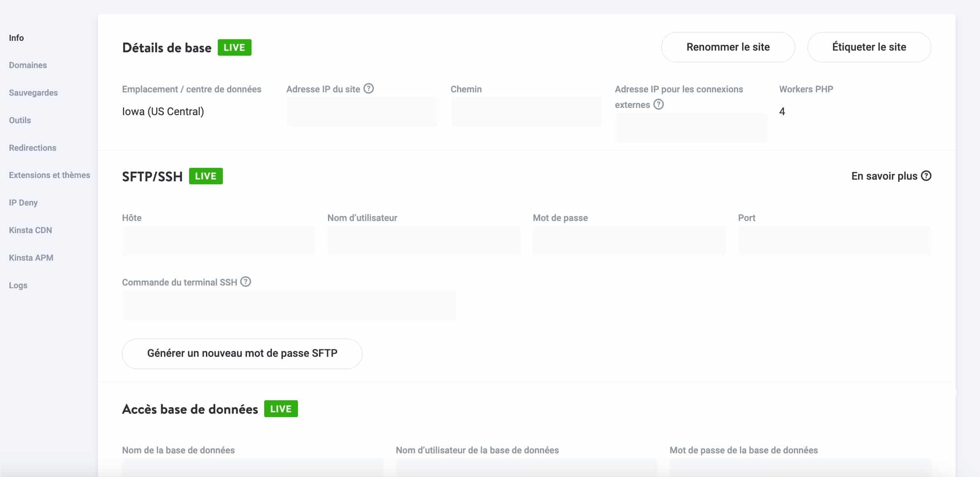Open the En savoir plus link

coord(885,176)
